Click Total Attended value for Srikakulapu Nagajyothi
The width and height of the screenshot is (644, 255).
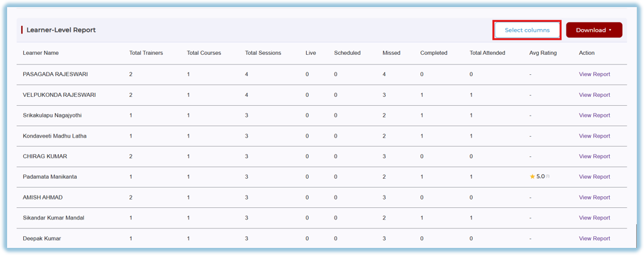pos(472,116)
